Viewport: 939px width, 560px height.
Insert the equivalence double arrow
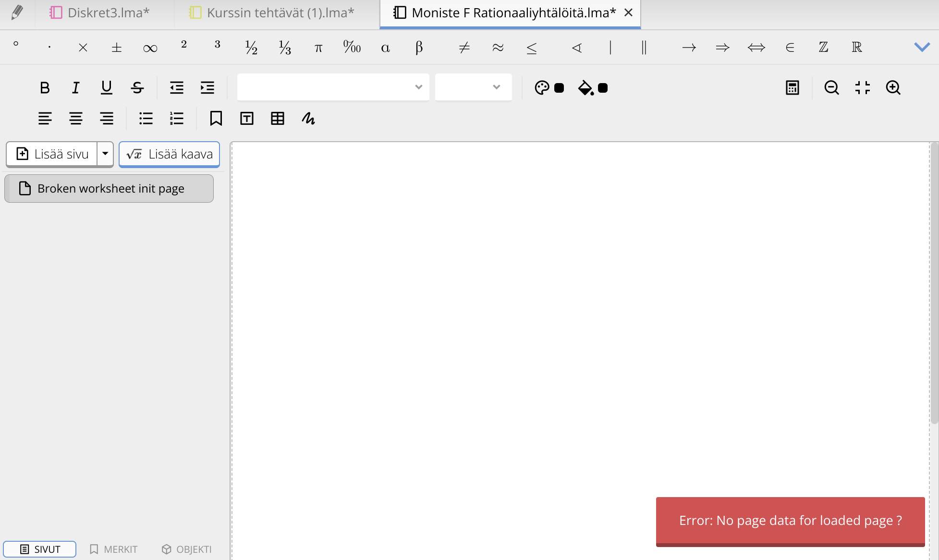click(x=756, y=47)
